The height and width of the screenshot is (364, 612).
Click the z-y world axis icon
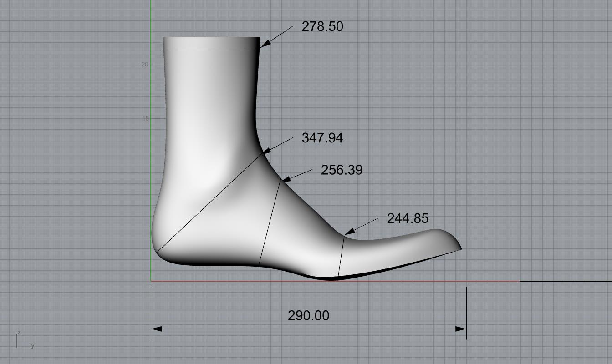(25, 340)
